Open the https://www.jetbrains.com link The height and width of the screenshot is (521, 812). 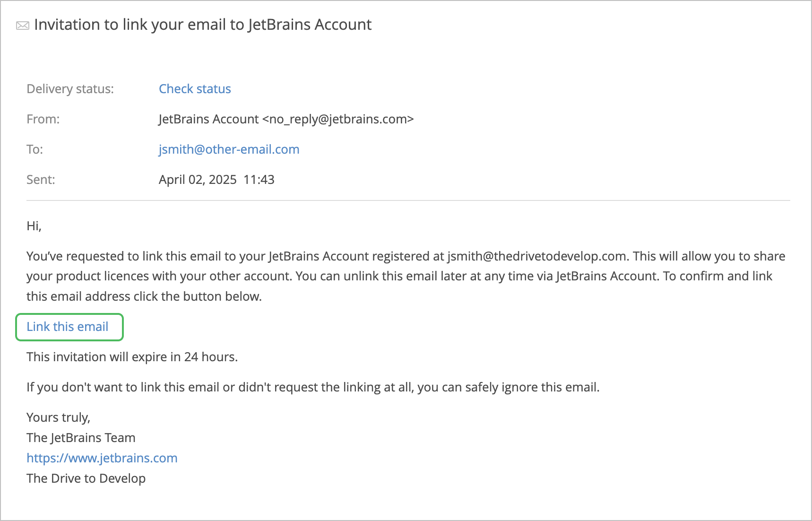point(102,458)
